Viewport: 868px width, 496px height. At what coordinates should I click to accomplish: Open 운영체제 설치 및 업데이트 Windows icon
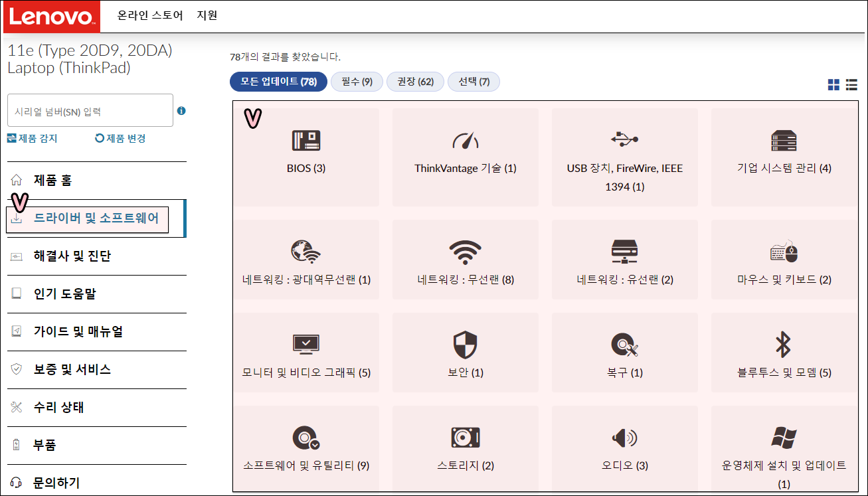[x=784, y=438]
